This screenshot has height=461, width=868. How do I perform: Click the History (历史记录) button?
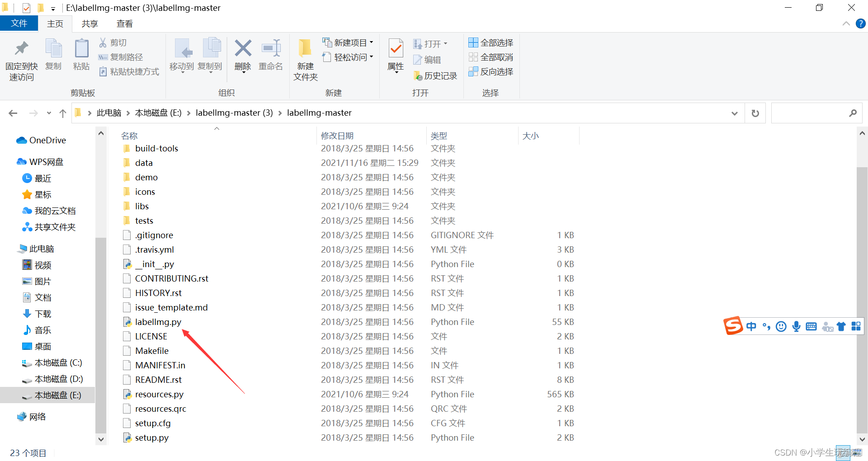(435, 75)
